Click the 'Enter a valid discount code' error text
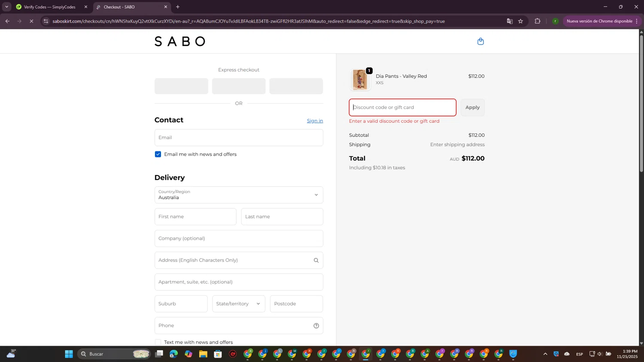Image resolution: width=644 pixels, height=362 pixels. pyautogui.click(x=394, y=121)
